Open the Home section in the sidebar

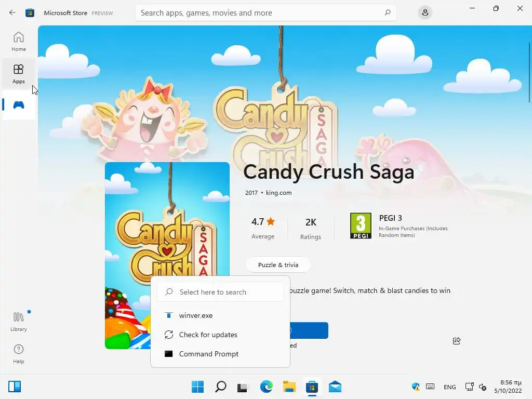(x=19, y=42)
